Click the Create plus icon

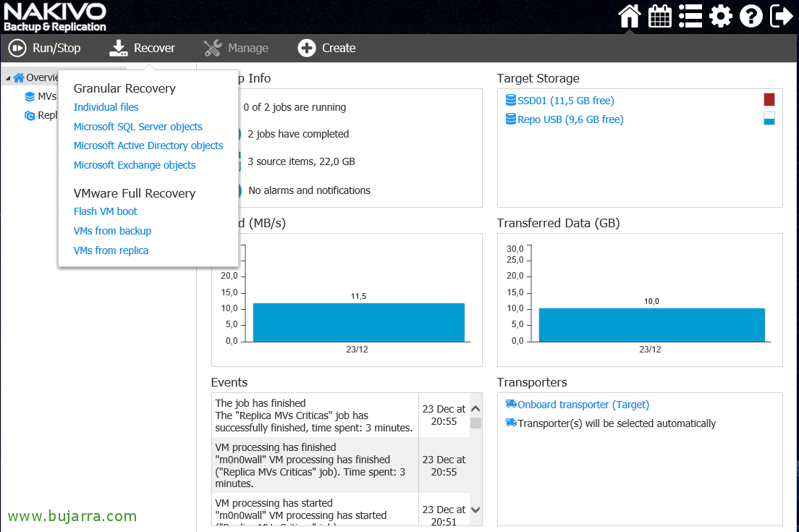coord(307,48)
